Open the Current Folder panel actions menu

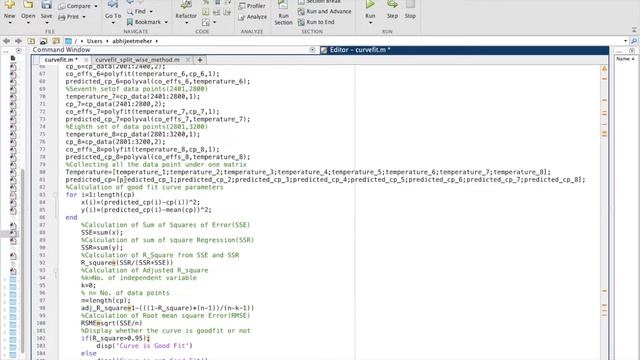coord(18,51)
